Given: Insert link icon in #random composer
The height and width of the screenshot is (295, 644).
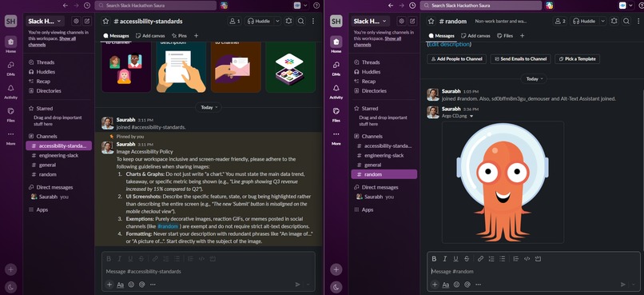Looking at the screenshot, I should tap(480, 258).
